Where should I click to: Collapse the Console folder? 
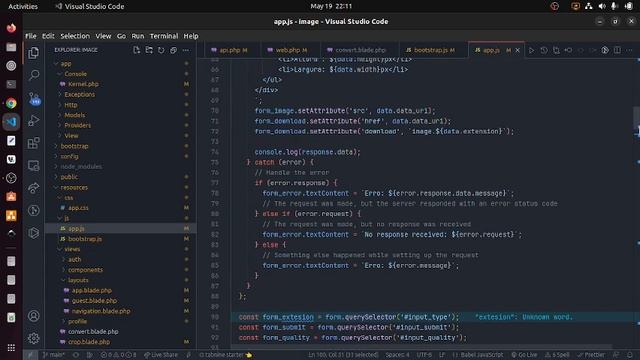click(x=76, y=74)
